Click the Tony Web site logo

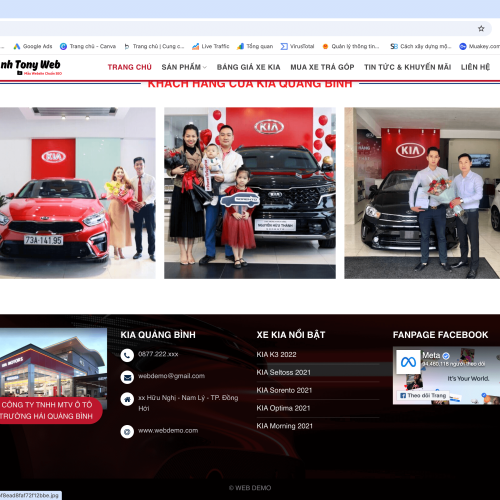31,67
